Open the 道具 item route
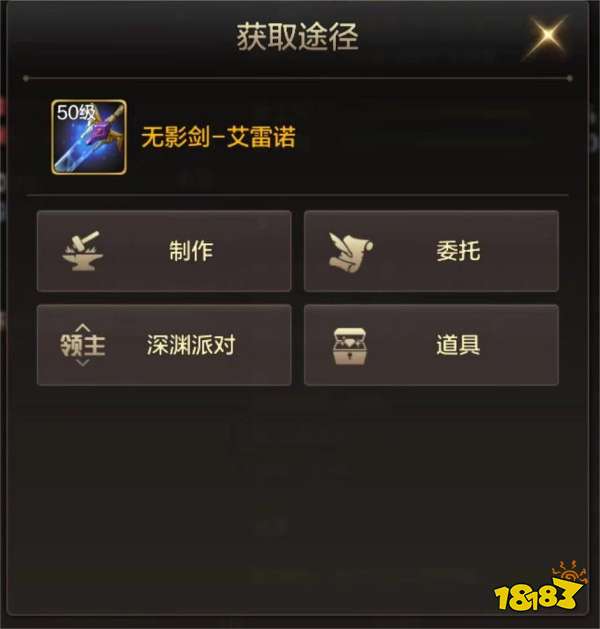This screenshot has width=600, height=629. [x=431, y=345]
